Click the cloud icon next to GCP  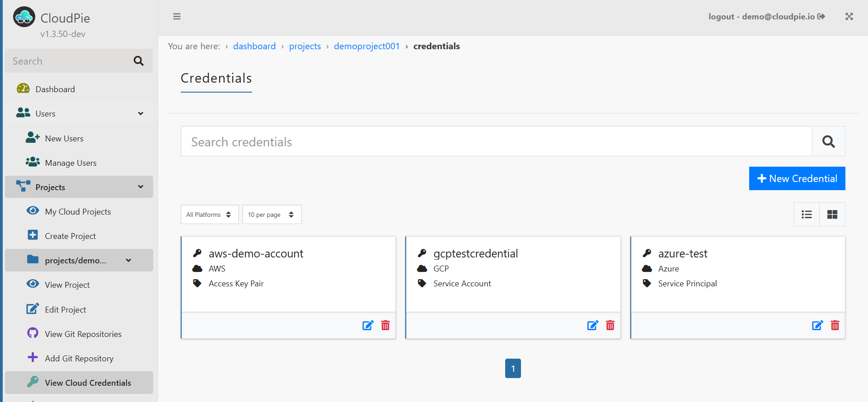point(422,268)
